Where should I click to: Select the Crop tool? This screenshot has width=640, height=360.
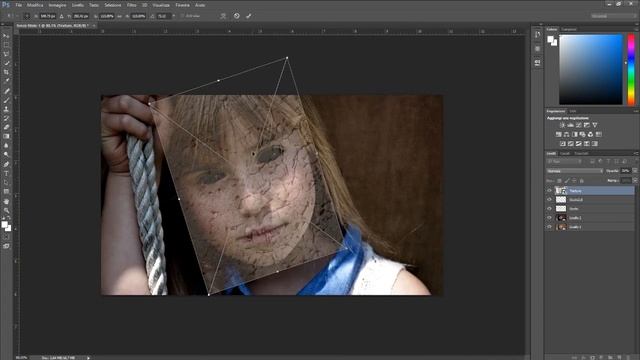(x=6, y=72)
